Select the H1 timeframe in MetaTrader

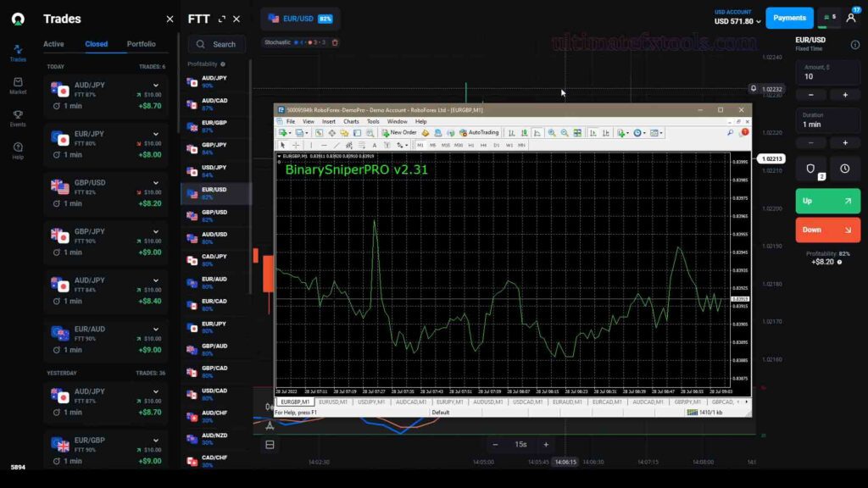[x=471, y=145]
